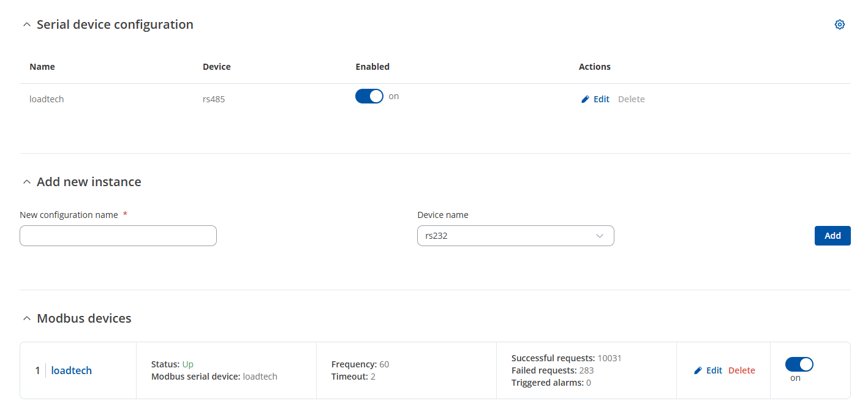Click the pencil icon in the serial device row
The image size is (868, 409).
(585, 99)
